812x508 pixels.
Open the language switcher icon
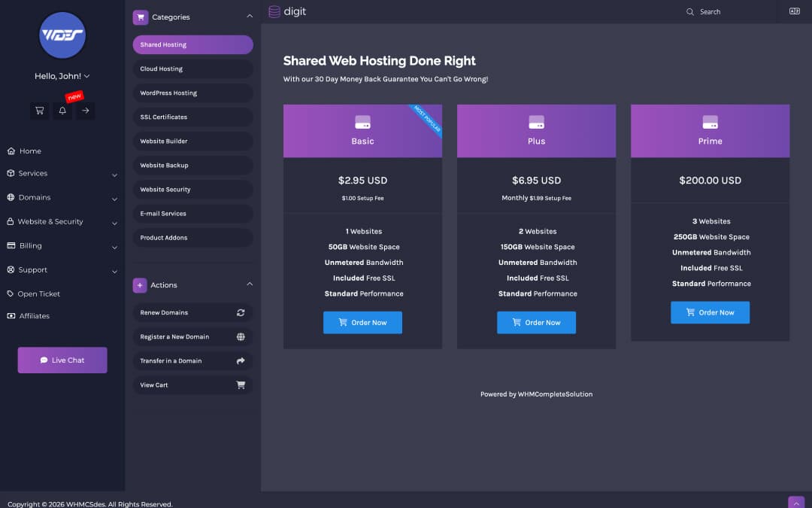coord(795,11)
